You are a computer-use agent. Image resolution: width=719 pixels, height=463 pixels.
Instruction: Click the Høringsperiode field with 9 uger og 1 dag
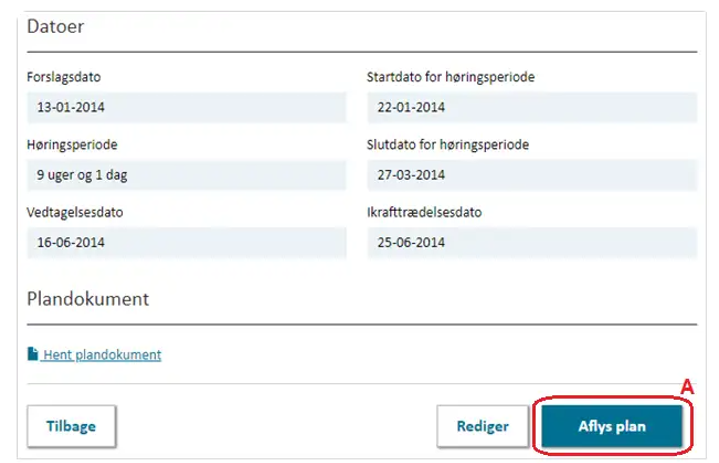click(187, 175)
